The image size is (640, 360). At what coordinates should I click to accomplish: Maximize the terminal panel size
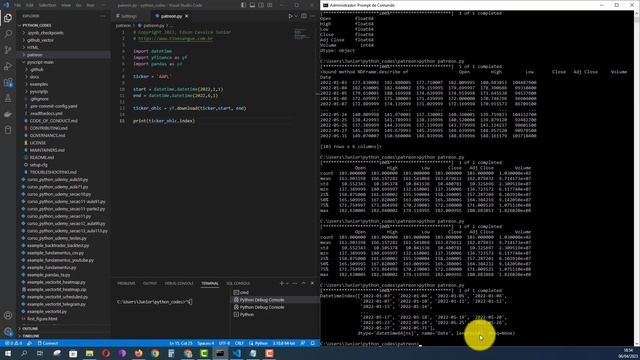click(303, 283)
